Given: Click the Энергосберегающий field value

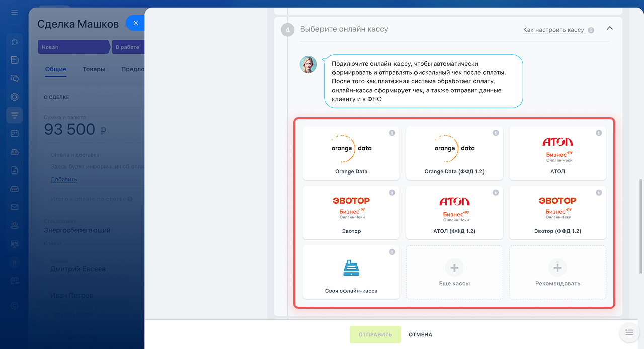Looking at the screenshot, I should [x=77, y=230].
